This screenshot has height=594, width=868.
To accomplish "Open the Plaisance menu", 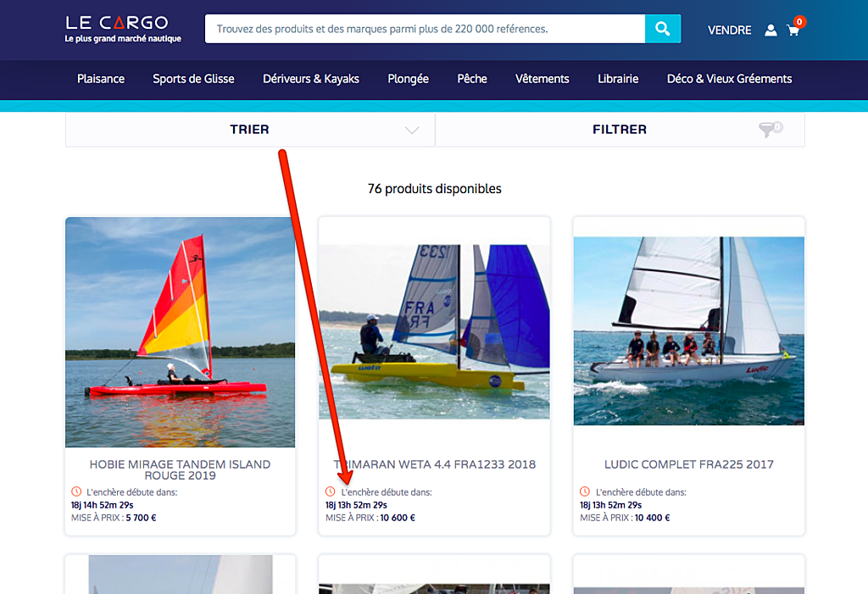I will pos(101,79).
